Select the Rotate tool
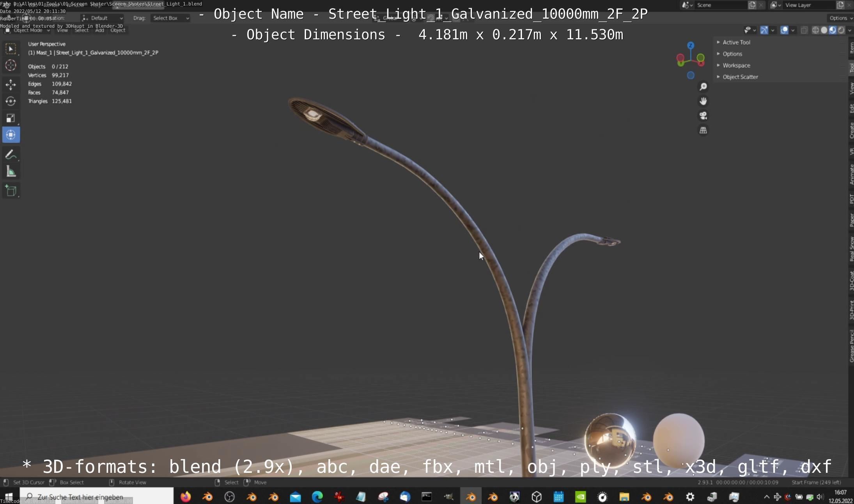The height and width of the screenshot is (504, 854). [11, 101]
